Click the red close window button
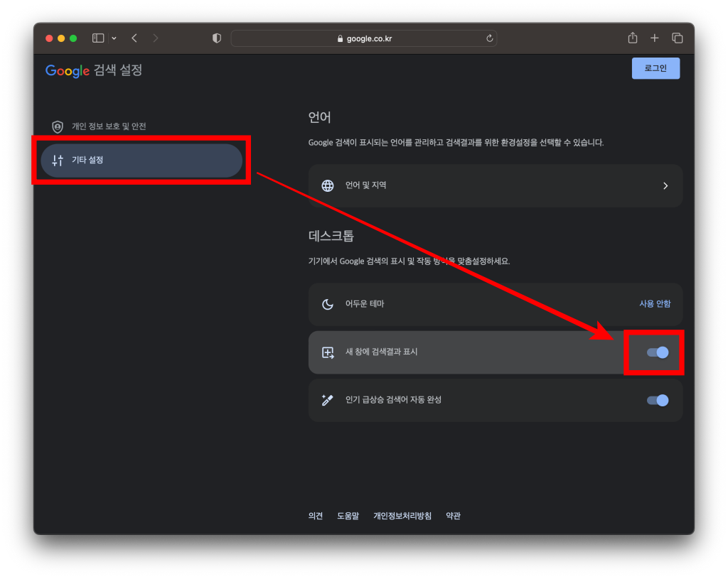 tap(49, 38)
